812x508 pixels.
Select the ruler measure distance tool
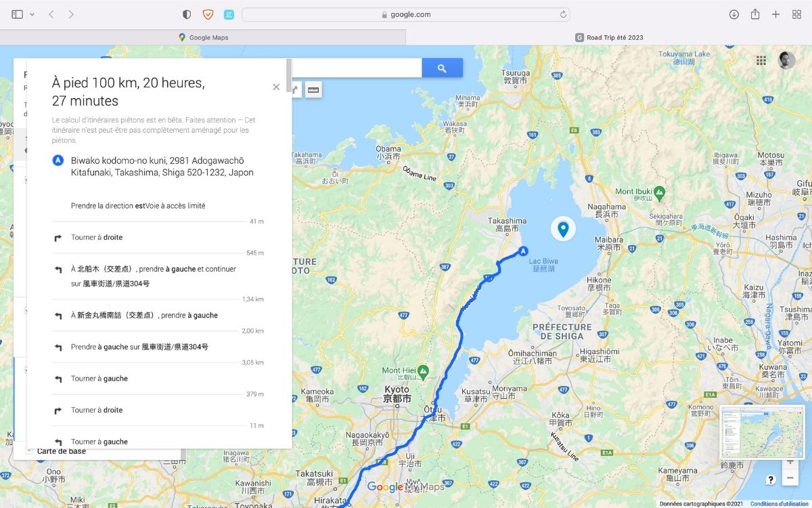point(313,89)
